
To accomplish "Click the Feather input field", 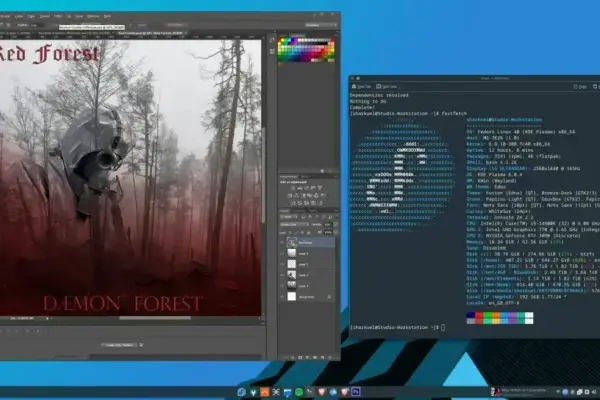I will (37, 25).
